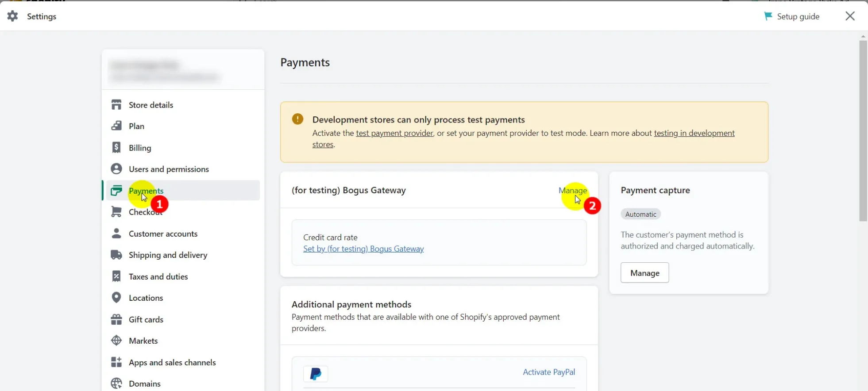Click the (for testing) Bogus Gateway title
This screenshot has width=868, height=391.
[349, 190]
